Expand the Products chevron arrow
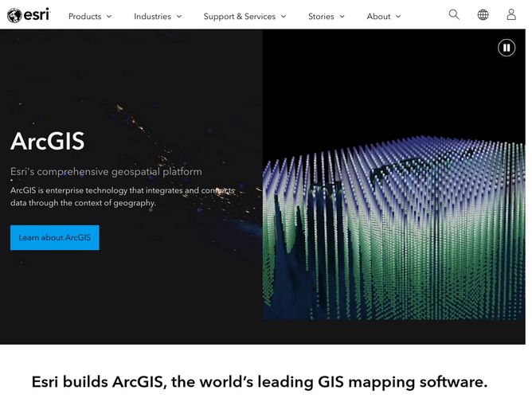This screenshot has width=532, height=398. (109, 16)
